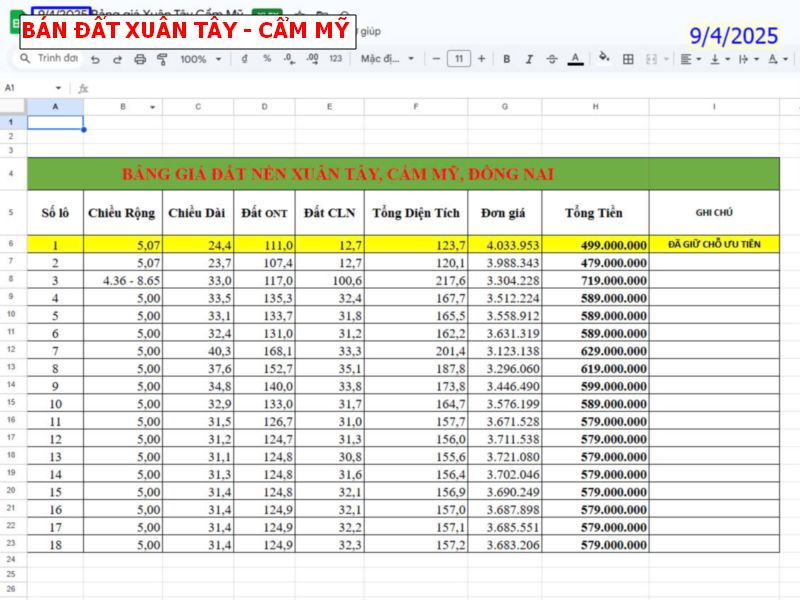Screen dimensions: 800x600
Task: Print the spreadsheet using the printer icon
Action: point(140,59)
